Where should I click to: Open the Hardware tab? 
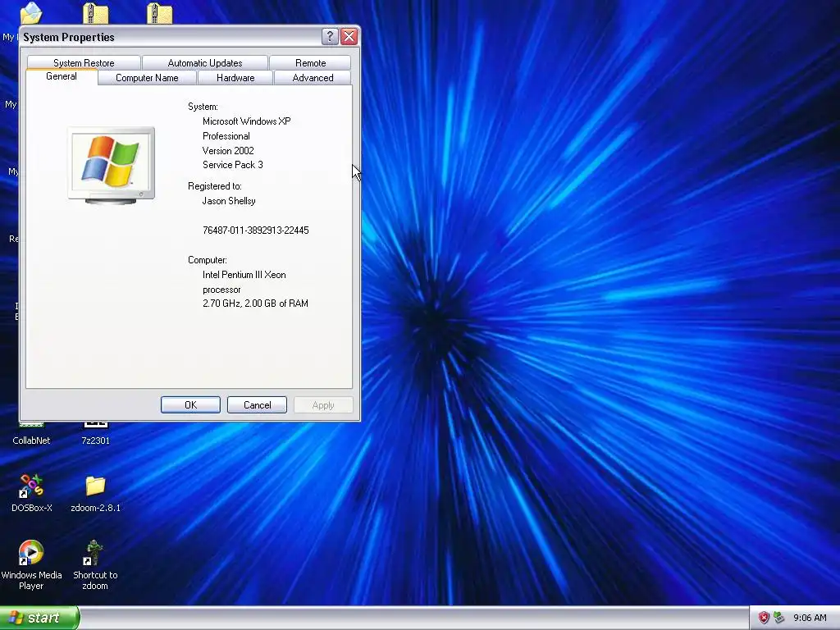[x=235, y=78]
